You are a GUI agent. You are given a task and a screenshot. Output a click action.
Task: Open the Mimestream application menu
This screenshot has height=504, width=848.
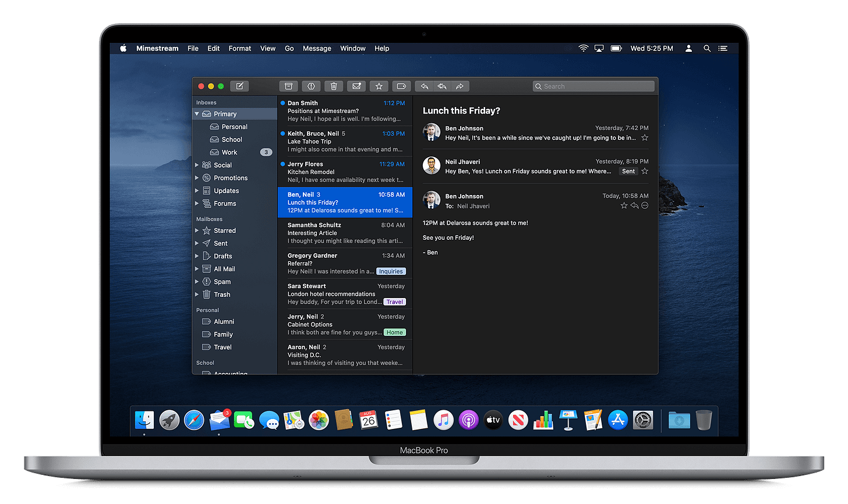(157, 48)
